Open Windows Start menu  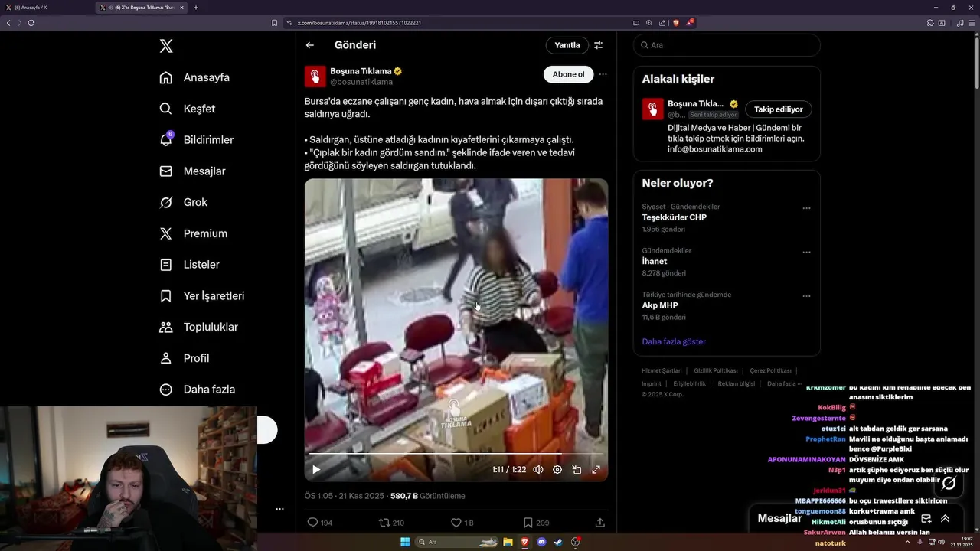click(x=405, y=542)
